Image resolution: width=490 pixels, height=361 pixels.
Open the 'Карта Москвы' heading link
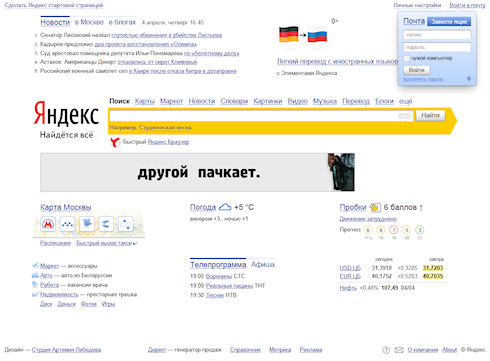(x=66, y=207)
